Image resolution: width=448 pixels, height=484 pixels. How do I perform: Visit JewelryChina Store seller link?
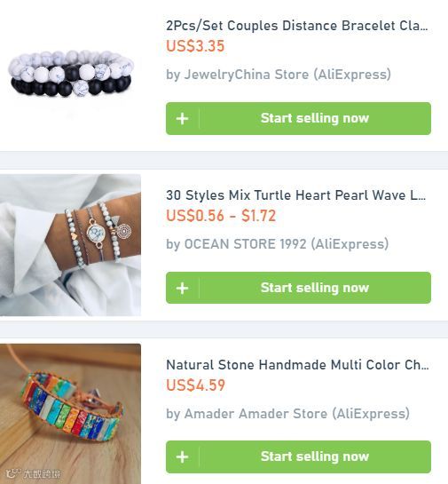279,75
